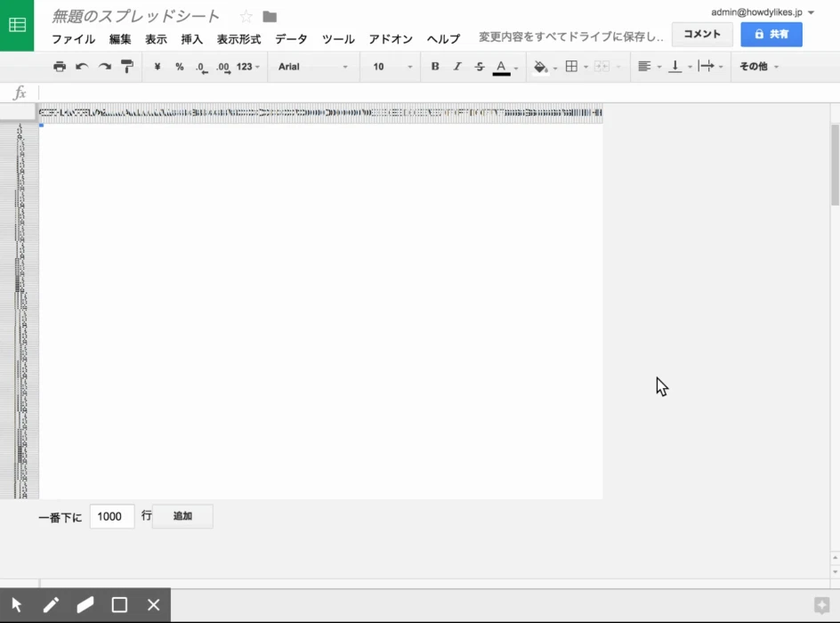Click the redo arrow icon
The width and height of the screenshot is (840, 623).
point(105,67)
